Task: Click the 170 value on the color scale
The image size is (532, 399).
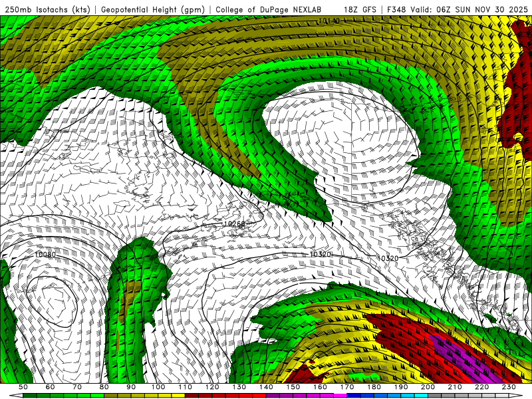Action: 347,387
